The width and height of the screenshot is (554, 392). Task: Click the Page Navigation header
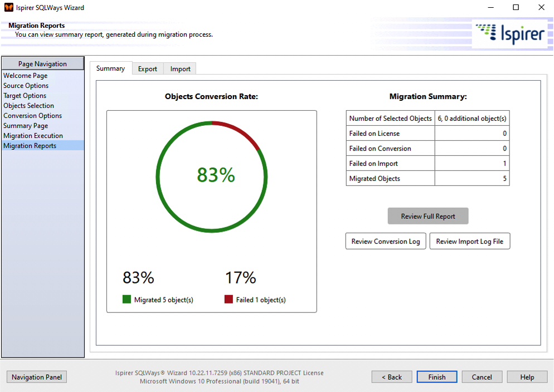(43, 64)
